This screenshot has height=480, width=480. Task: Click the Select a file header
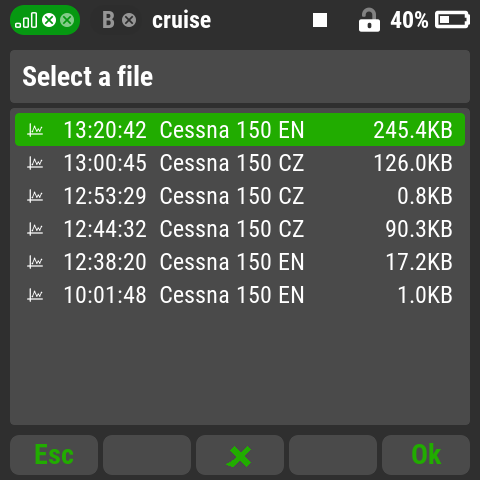[x=88, y=76]
